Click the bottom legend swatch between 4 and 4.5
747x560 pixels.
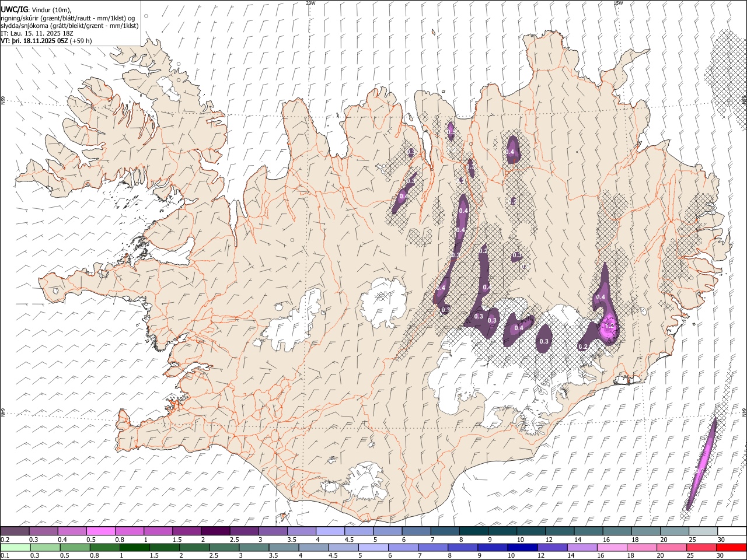tap(313, 547)
